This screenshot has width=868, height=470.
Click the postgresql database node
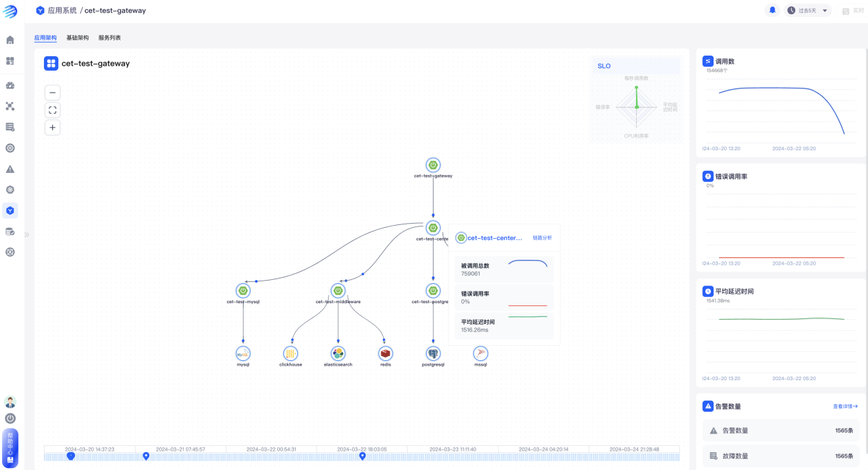click(x=433, y=353)
